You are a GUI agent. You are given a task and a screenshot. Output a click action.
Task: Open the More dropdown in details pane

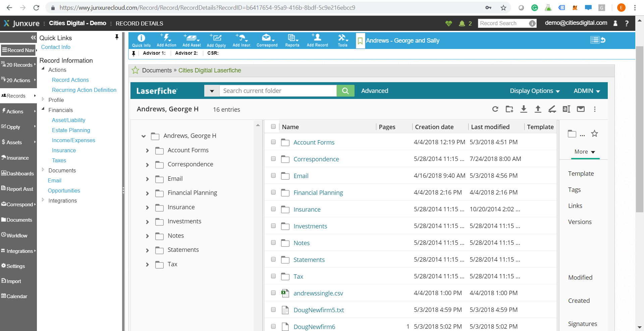point(585,152)
